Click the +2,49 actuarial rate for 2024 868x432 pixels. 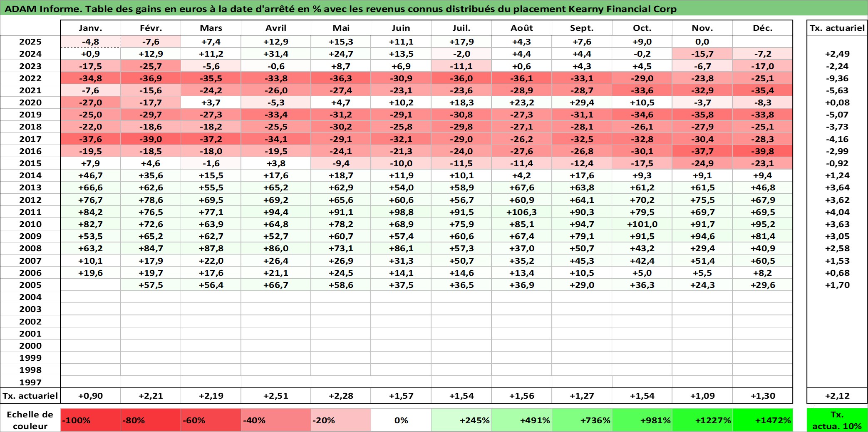(837, 54)
